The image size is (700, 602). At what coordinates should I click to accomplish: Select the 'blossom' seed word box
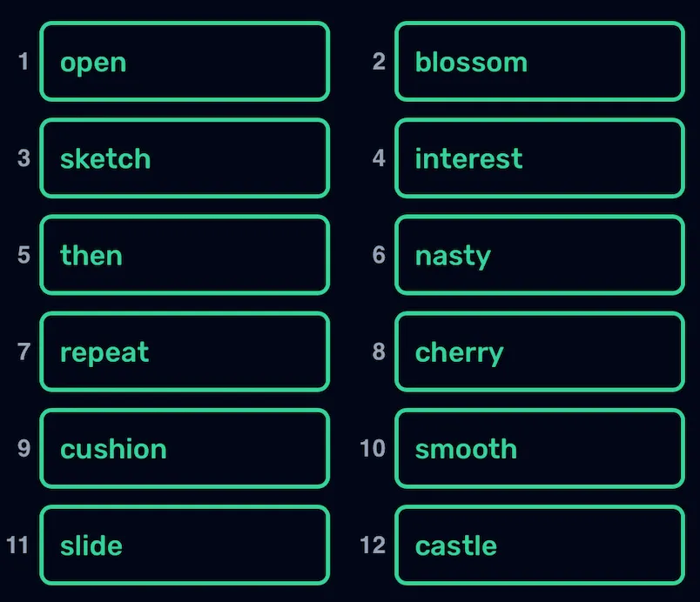[x=540, y=62]
